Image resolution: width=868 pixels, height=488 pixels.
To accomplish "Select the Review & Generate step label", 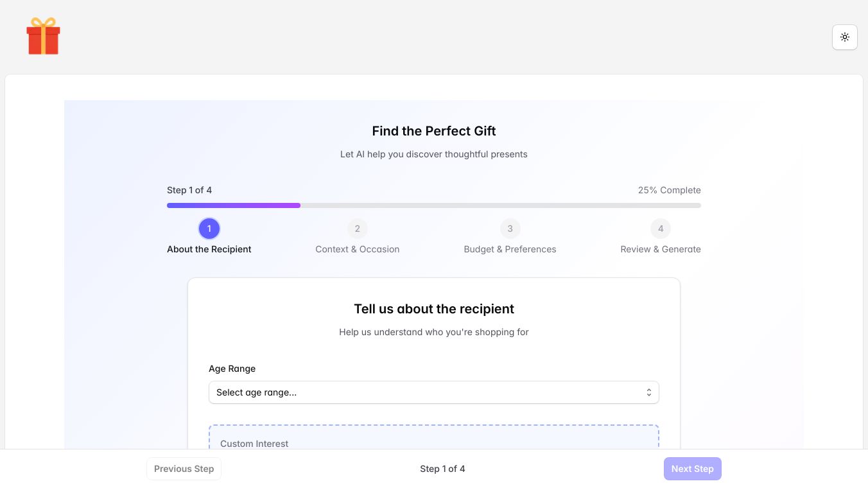I will click(x=661, y=249).
